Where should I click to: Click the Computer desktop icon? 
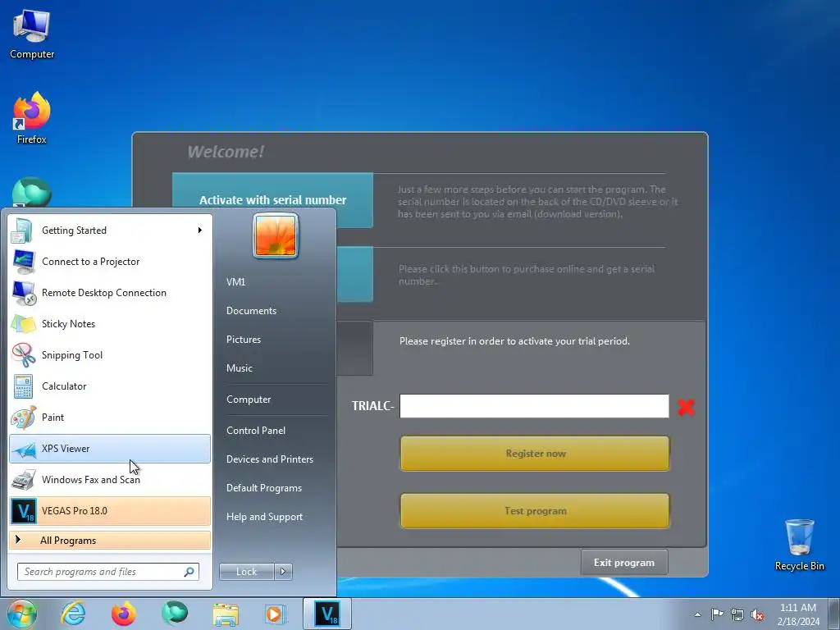pos(32,34)
